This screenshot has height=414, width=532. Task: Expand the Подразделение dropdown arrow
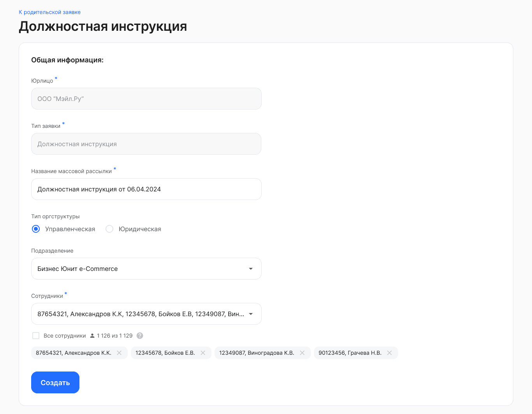coord(251,269)
